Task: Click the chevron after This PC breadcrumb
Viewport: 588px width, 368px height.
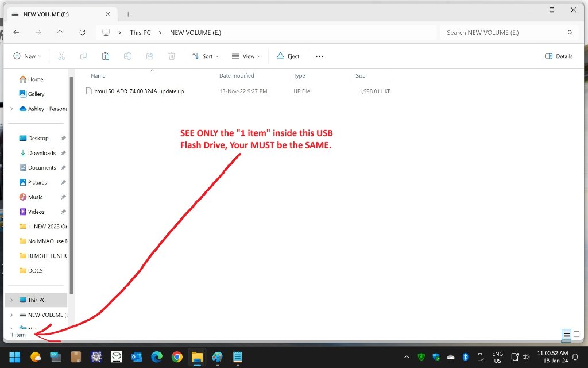Action: 160,33
